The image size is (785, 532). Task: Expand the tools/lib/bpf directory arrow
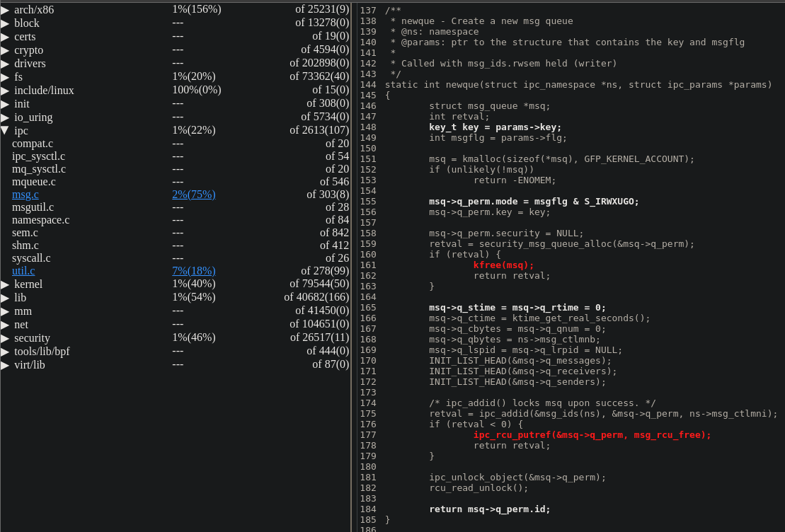click(x=5, y=352)
